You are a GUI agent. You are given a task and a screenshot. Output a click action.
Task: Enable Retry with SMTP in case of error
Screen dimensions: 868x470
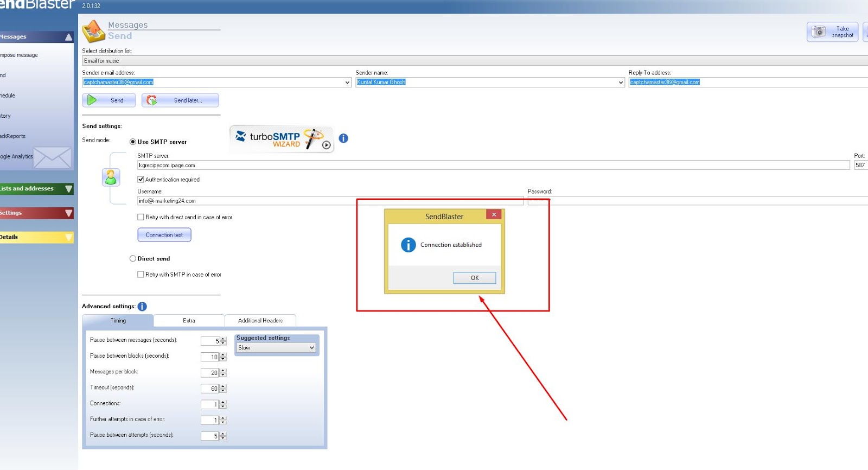[x=141, y=275]
